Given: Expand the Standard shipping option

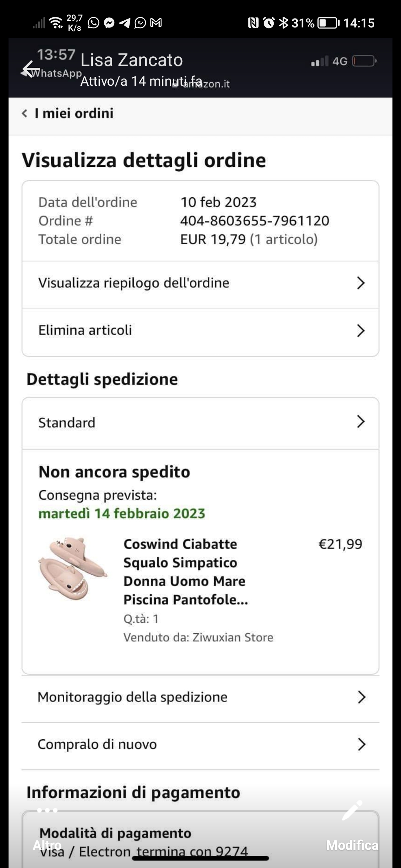Looking at the screenshot, I should [200, 422].
